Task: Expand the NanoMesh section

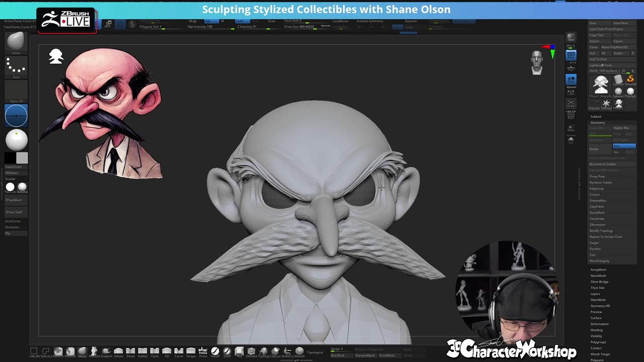Action: coord(598,276)
